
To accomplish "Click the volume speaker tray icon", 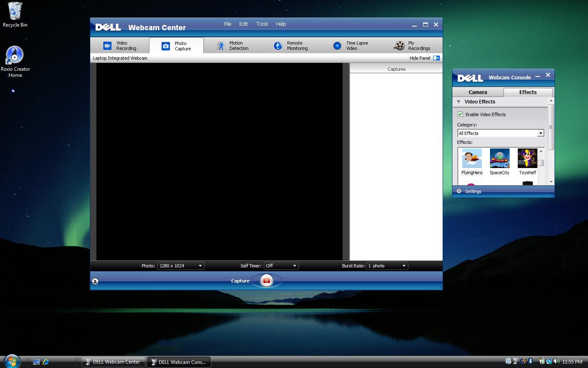I will point(557,361).
